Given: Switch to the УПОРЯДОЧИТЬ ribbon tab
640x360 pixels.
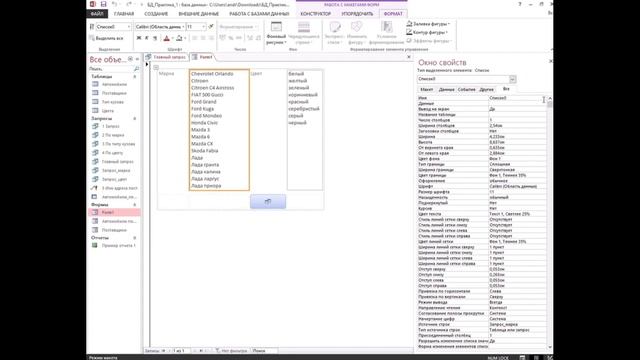Looking at the screenshot, I should [x=357, y=14].
